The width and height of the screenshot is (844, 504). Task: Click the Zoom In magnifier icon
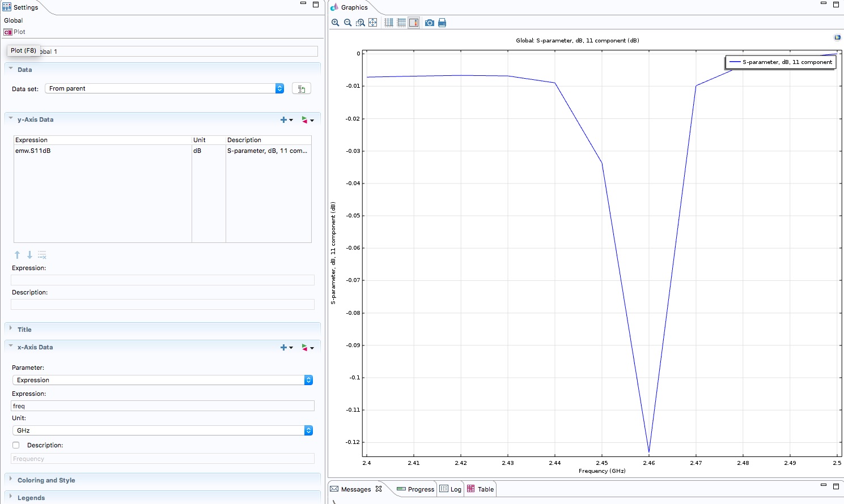pos(336,23)
